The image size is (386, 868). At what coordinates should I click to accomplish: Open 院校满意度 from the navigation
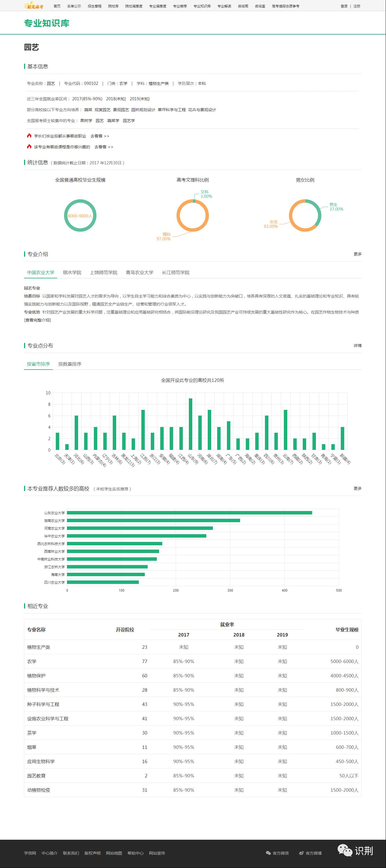tap(134, 6)
